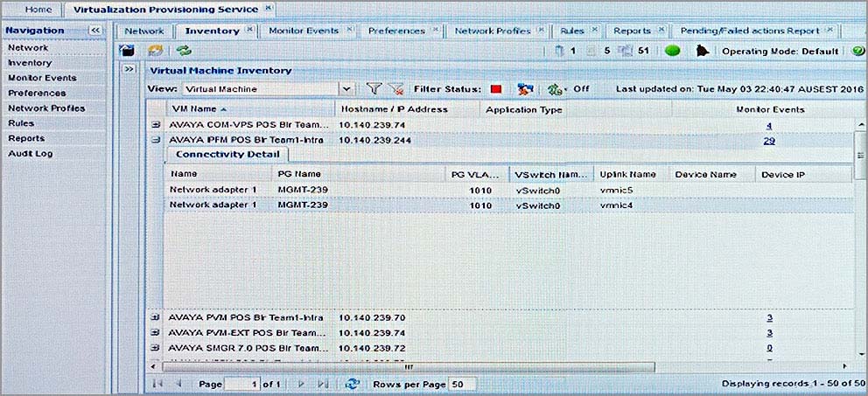This screenshot has height=396, width=868.
Task: Click the page number input field
Action: (241, 384)
